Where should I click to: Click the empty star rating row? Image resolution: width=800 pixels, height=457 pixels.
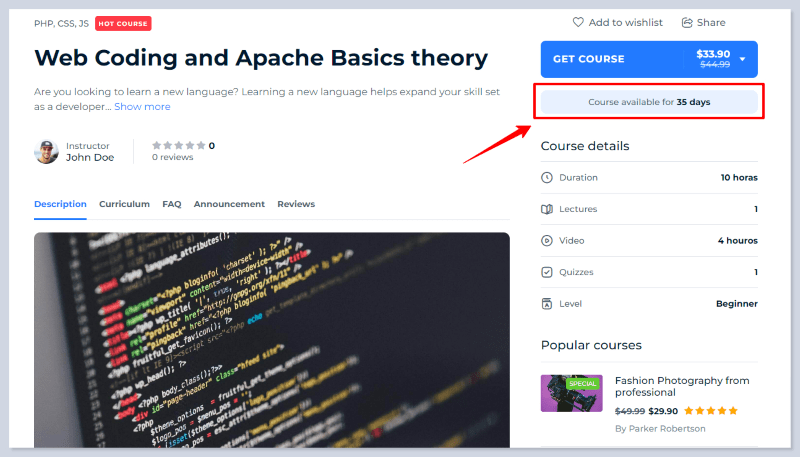point(179,146)
